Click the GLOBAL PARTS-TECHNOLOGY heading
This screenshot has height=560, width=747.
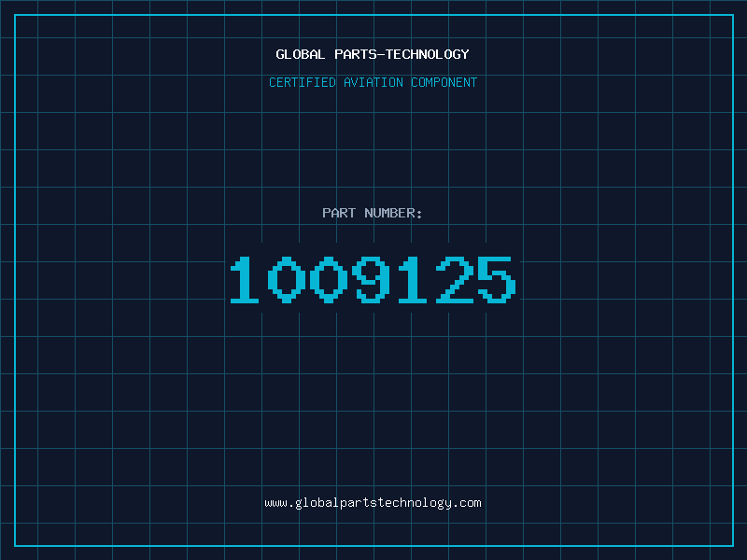[x=373, y=54]
